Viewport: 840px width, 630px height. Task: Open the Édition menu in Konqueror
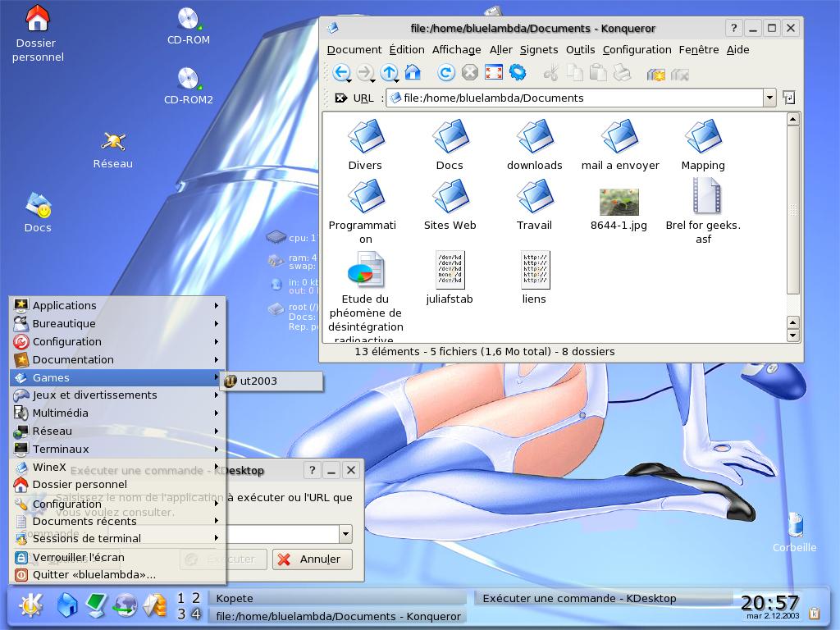[407, 50]
